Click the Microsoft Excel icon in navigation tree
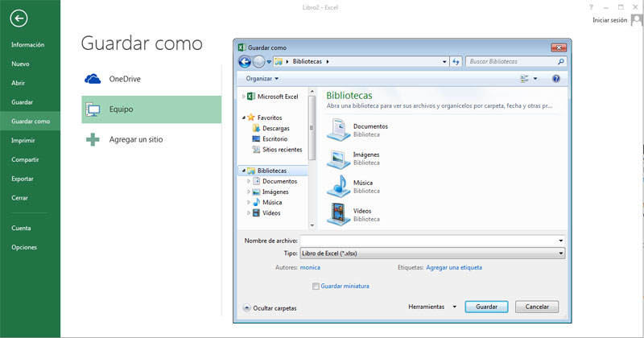This screenshot has height=338, width=644. (251, 97)
